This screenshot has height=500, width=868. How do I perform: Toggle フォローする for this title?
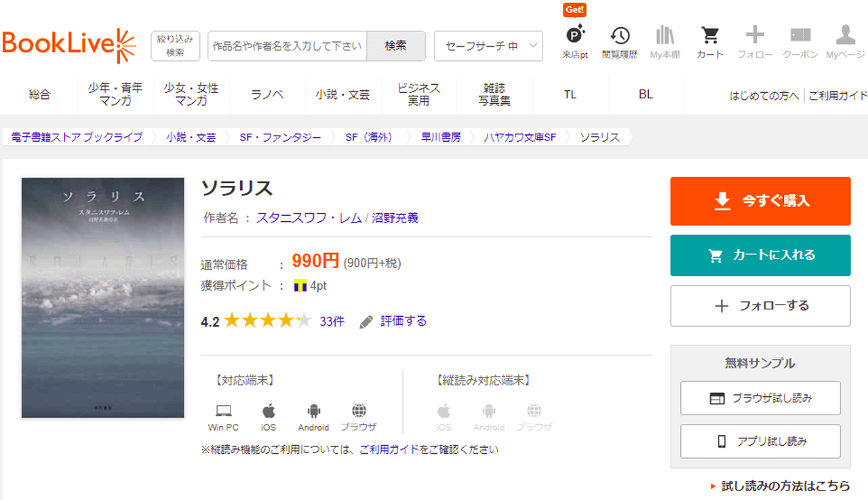pos(760,306)
